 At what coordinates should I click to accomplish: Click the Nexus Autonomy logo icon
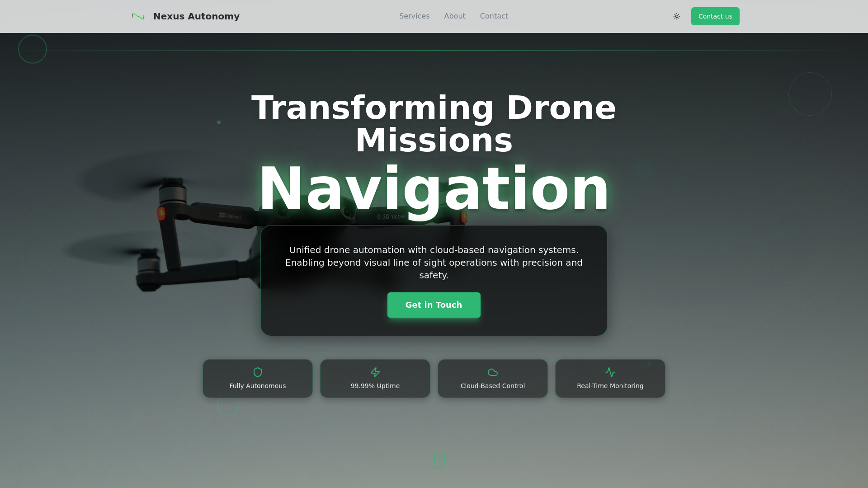(138, 16)
